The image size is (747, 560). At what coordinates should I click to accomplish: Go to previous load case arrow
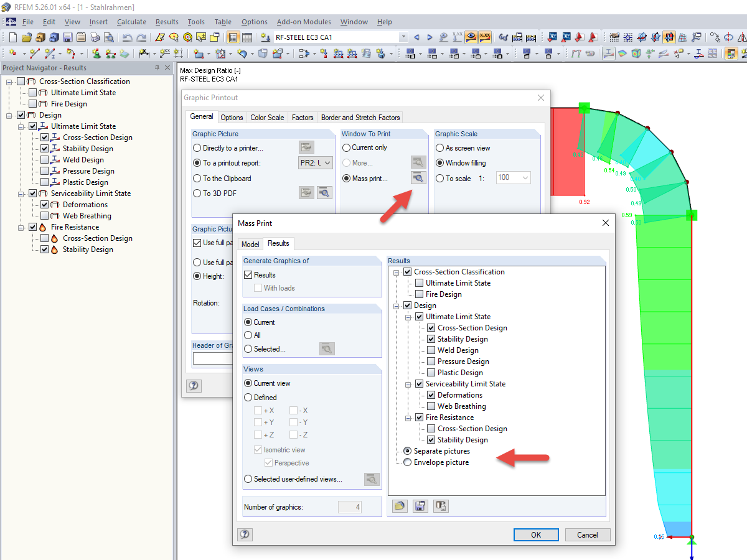point(416,37)
